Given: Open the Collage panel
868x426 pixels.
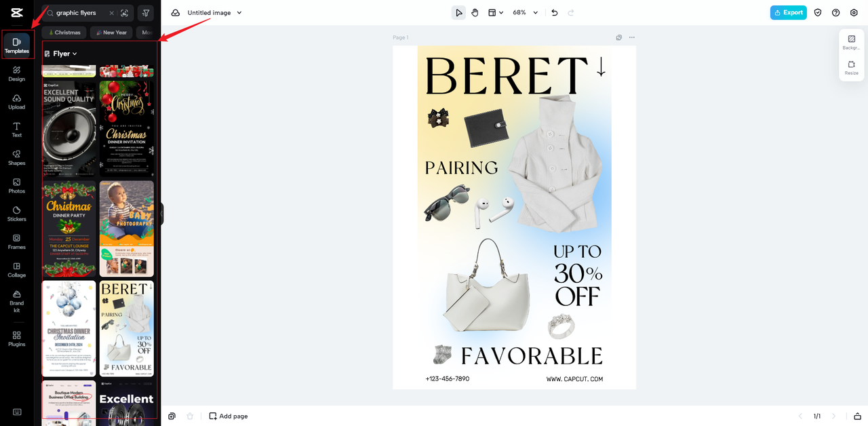Looking at the screenshot, I should click(x=17, y=270).
